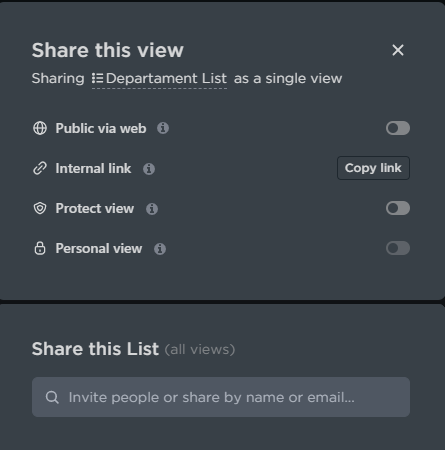Image resolution: width=445 pixels, height=450 pixels.
Task: Click the list icon before Departament List
Action: tap(97, 79)
